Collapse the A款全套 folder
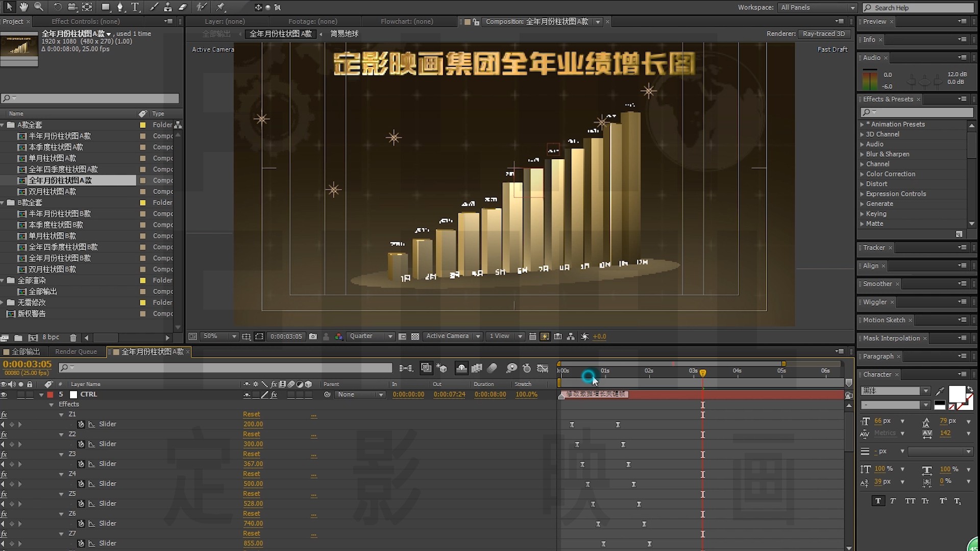Screen dimensions: 980x551 tap(3, 125)
